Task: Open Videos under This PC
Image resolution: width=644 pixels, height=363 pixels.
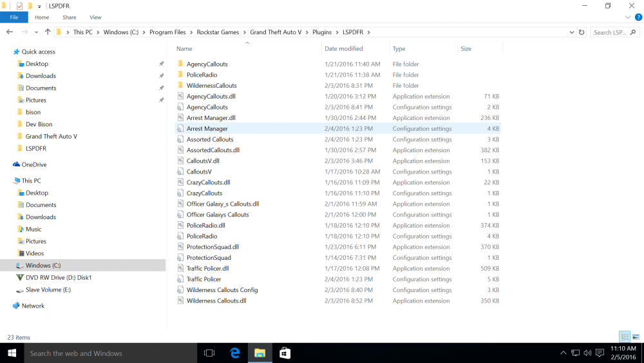Action: [x=35, y=253]
